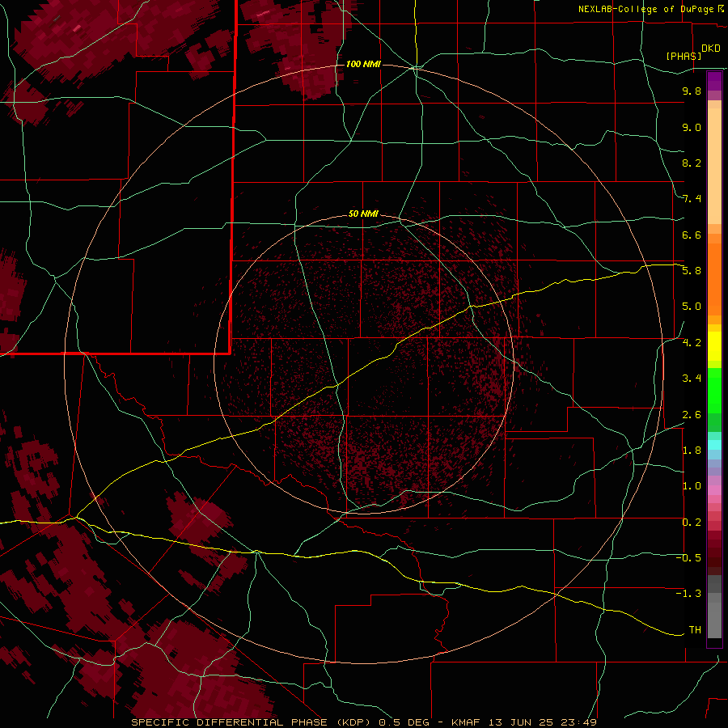Screen dimensions: 728x728
Task: Select the 1.8 scale value
Action: click(692, 451)
